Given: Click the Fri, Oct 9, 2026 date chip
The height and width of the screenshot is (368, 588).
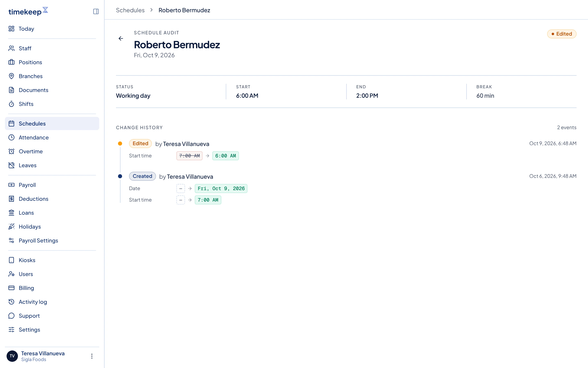Looking at the screenshot, I should click(221, 188).
